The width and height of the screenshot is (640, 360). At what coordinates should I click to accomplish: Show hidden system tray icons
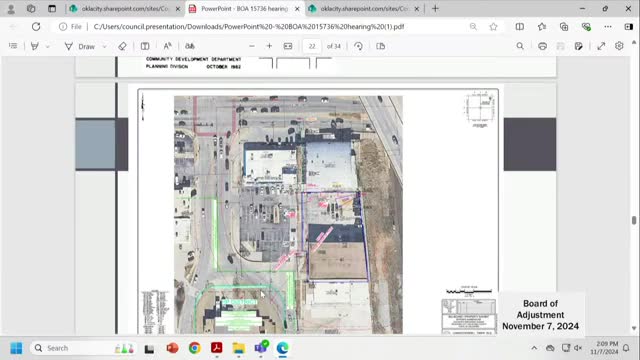pos(534,348)
